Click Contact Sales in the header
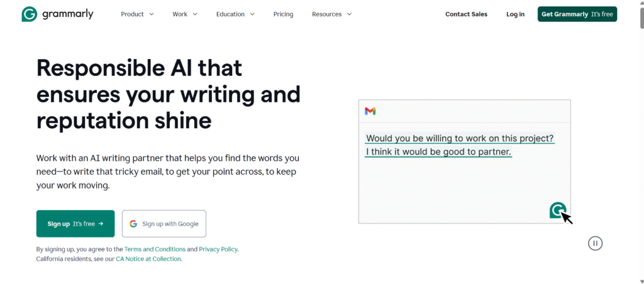Image resolution: width=644 pixels, height=284 pixels. (466, 14)
